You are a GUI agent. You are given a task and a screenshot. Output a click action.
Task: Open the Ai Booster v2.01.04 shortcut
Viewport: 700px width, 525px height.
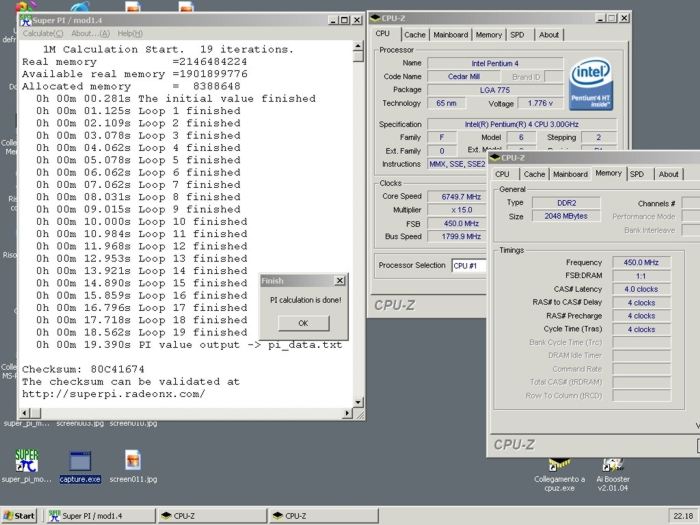pos(613,466)
